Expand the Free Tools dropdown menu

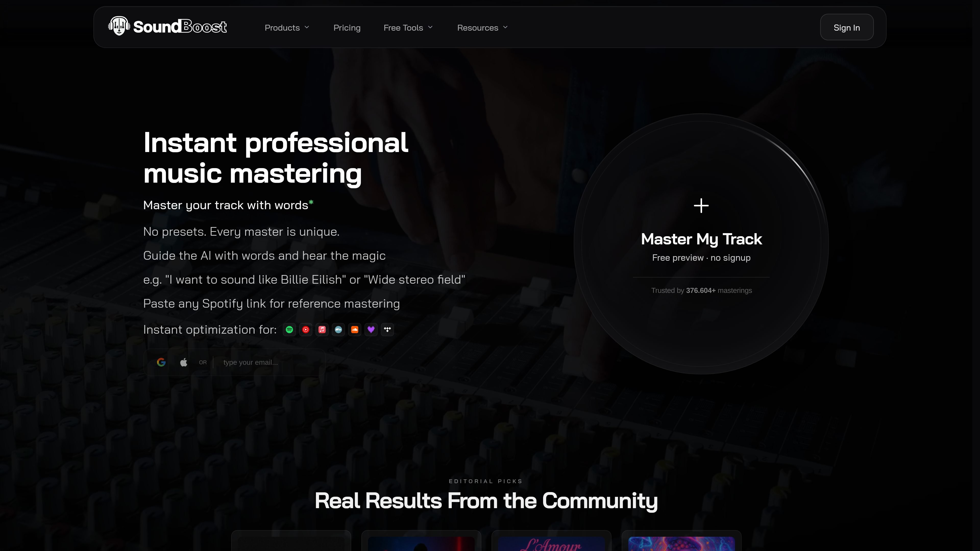pyautogui.click(x=408, y=28)
